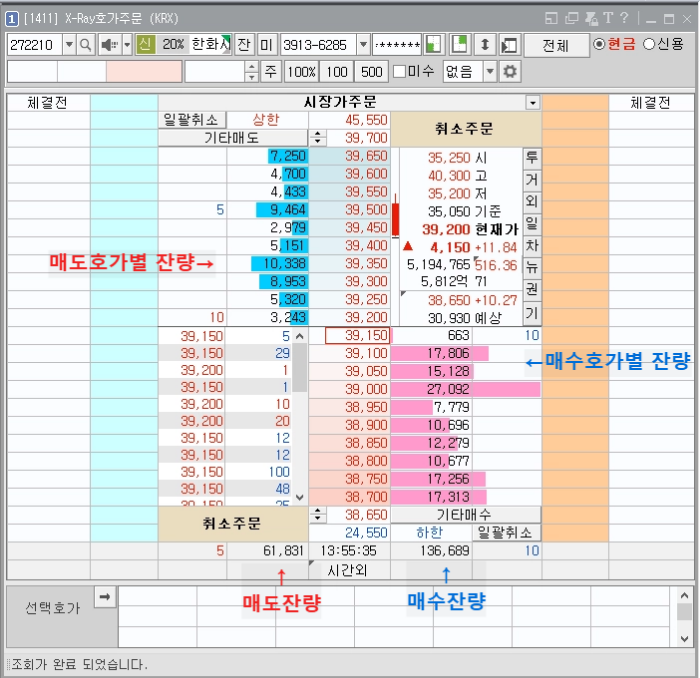Click the 24,550 lower limit price
700x678 pixels.
(350, 533)
